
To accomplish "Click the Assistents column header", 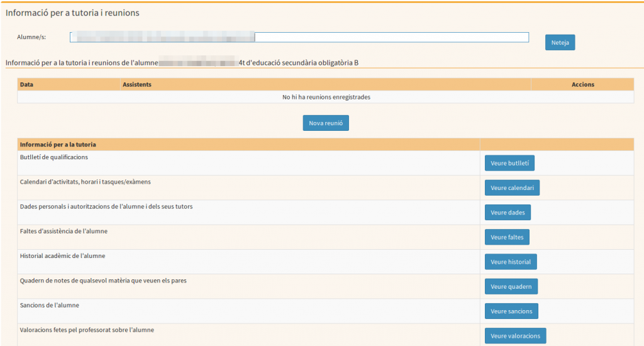I will (137, 84).
